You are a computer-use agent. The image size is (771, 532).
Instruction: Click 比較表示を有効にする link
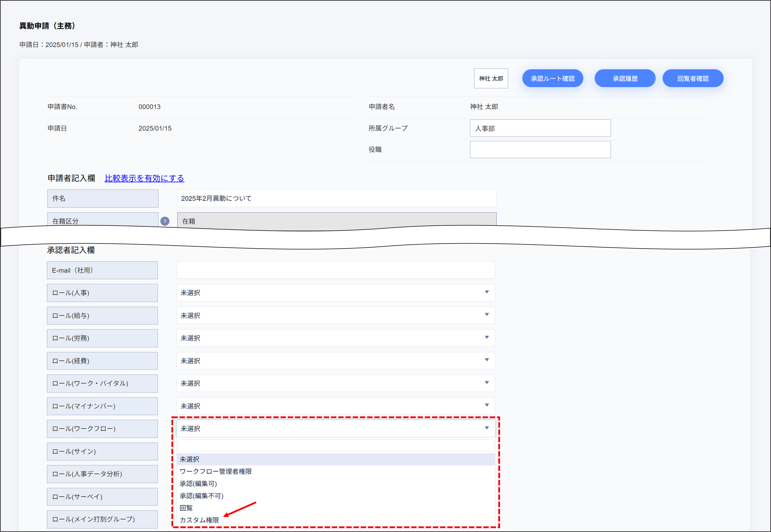144,178
